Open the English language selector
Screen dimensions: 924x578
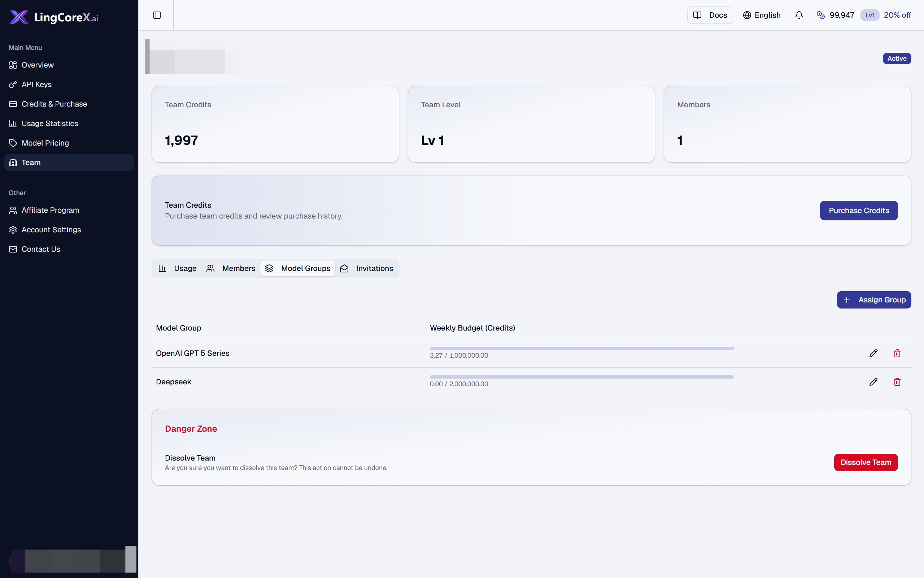point(762,15)
